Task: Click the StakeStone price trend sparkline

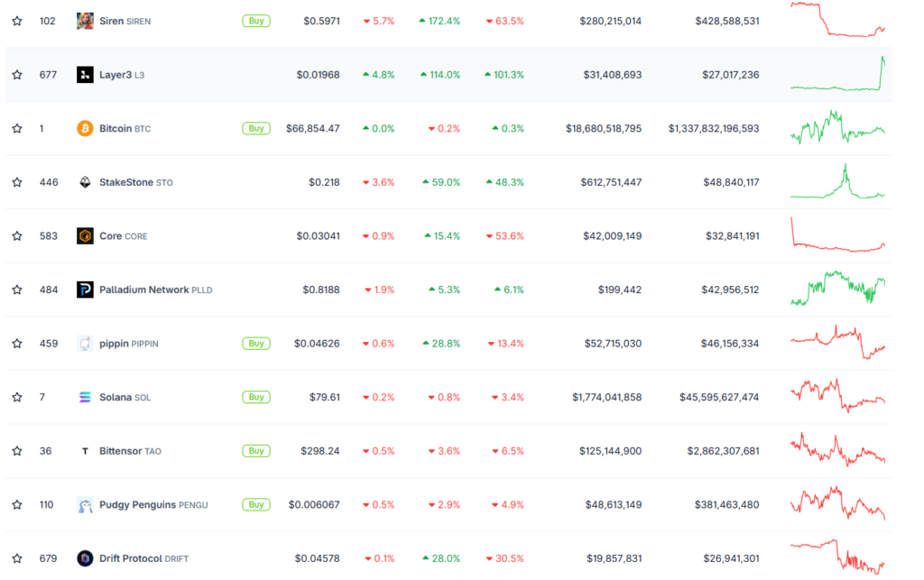Action: pos(837,182)
